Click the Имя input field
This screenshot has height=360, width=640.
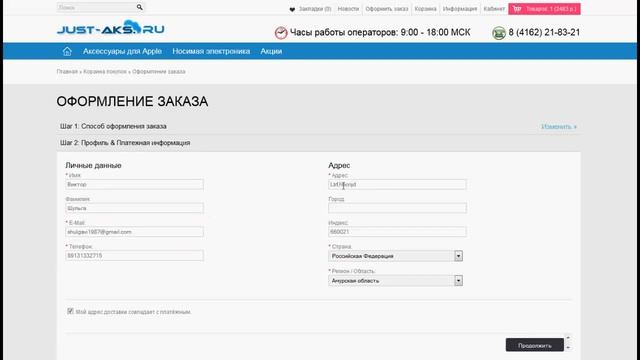coord(134,184)
